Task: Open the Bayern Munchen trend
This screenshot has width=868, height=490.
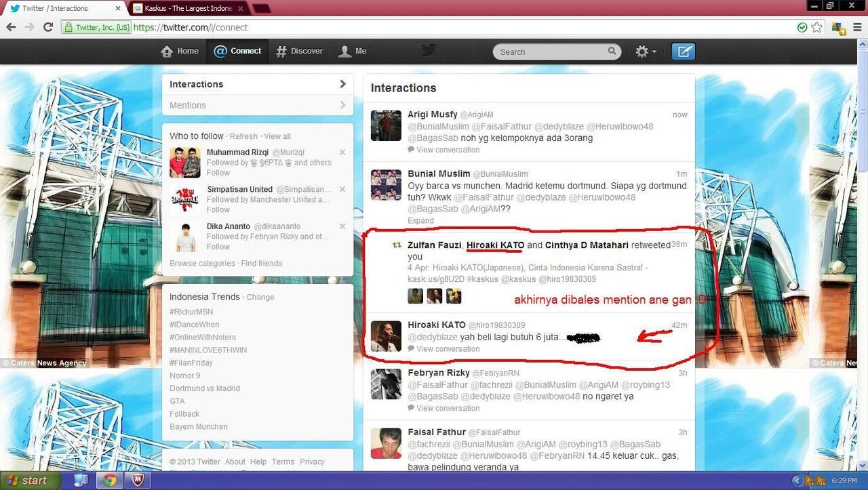Action: click(x=199, y=427)
